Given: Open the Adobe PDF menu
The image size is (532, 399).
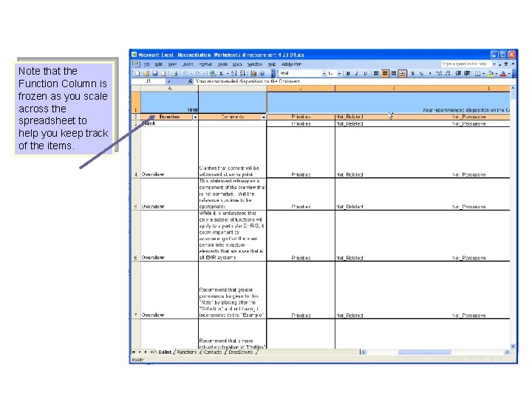Looking at the screenshot, I should tap(291, 64).
